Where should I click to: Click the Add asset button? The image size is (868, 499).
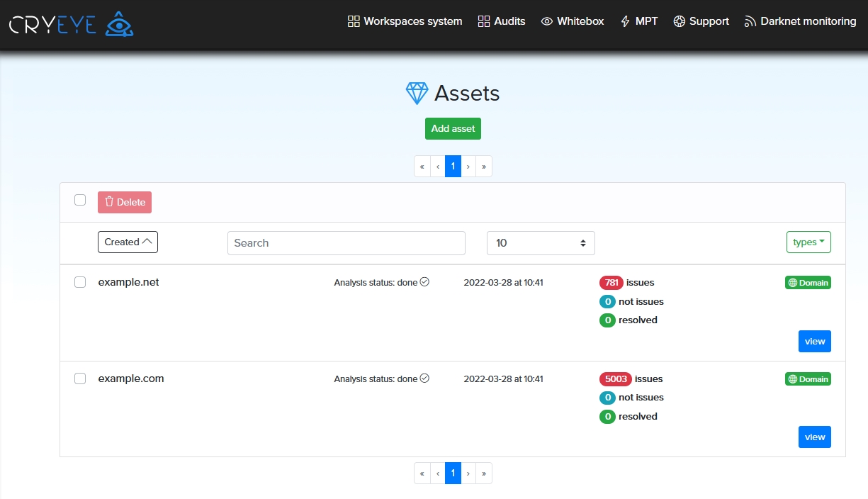453,128
